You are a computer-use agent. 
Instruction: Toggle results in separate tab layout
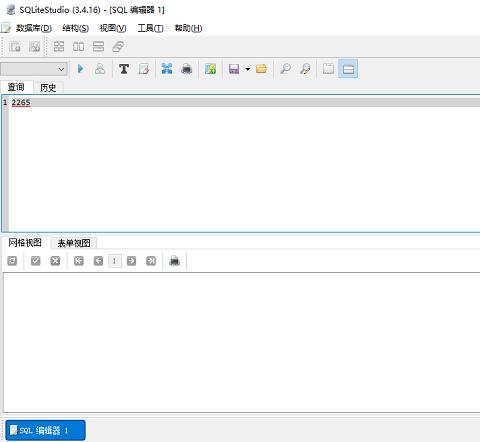(x=328, y=69)
